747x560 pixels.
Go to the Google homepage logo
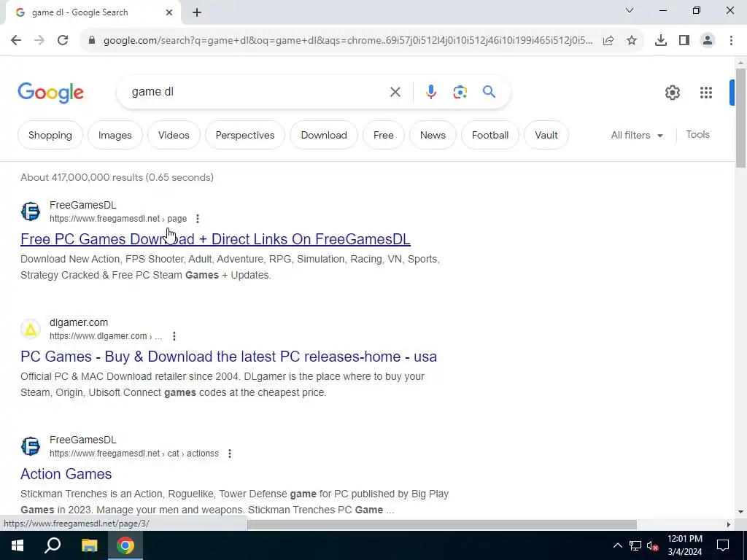[50, 93]
